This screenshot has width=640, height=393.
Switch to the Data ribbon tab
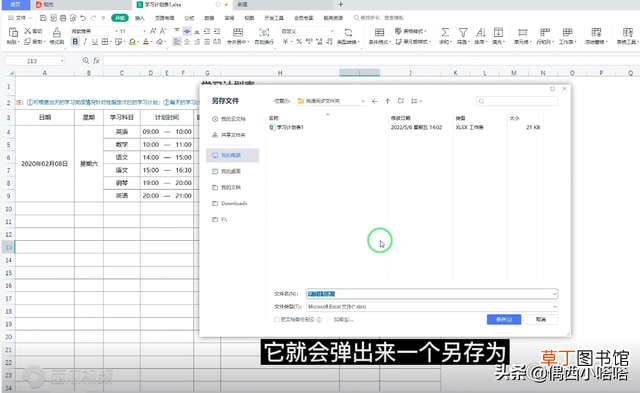tap(209, 18)
